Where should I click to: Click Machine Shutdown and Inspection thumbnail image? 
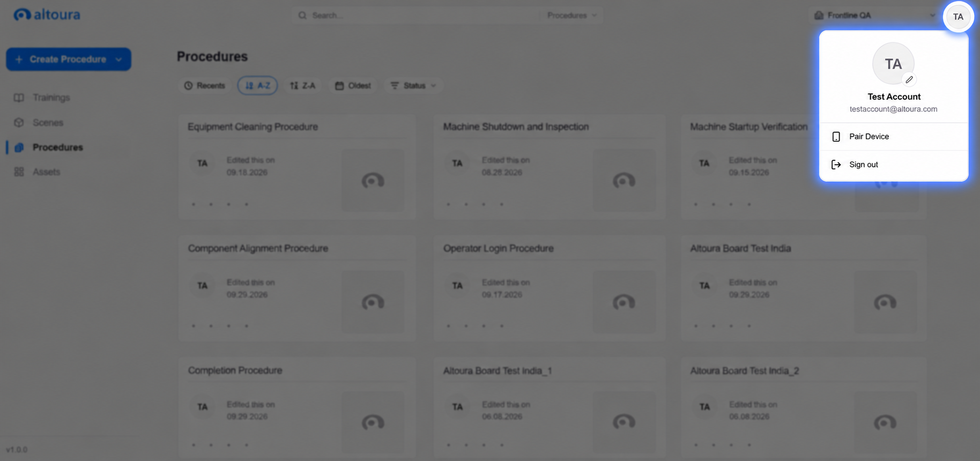pyautogui.click(x=624, y=180)
